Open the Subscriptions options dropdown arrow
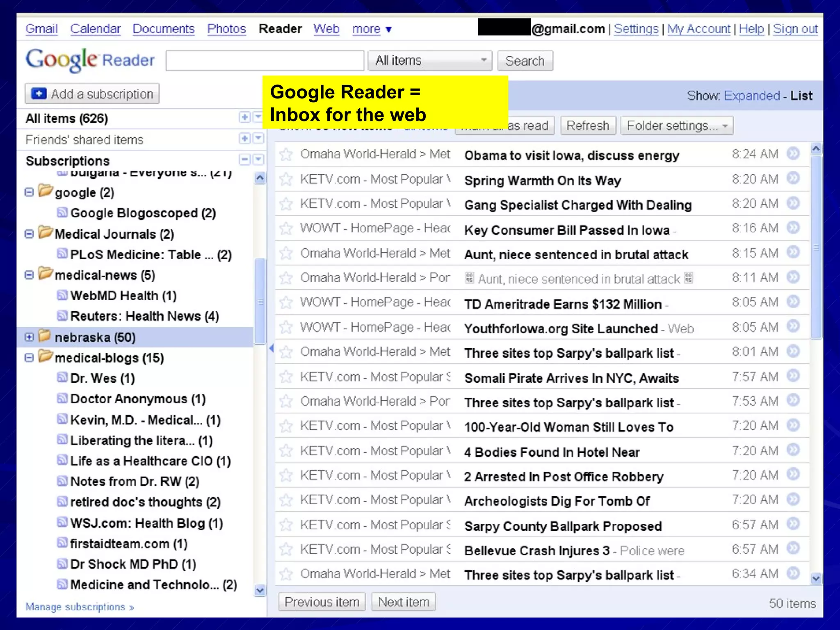The width and height of the screenshot is (840, 630). tap(258, 160)
